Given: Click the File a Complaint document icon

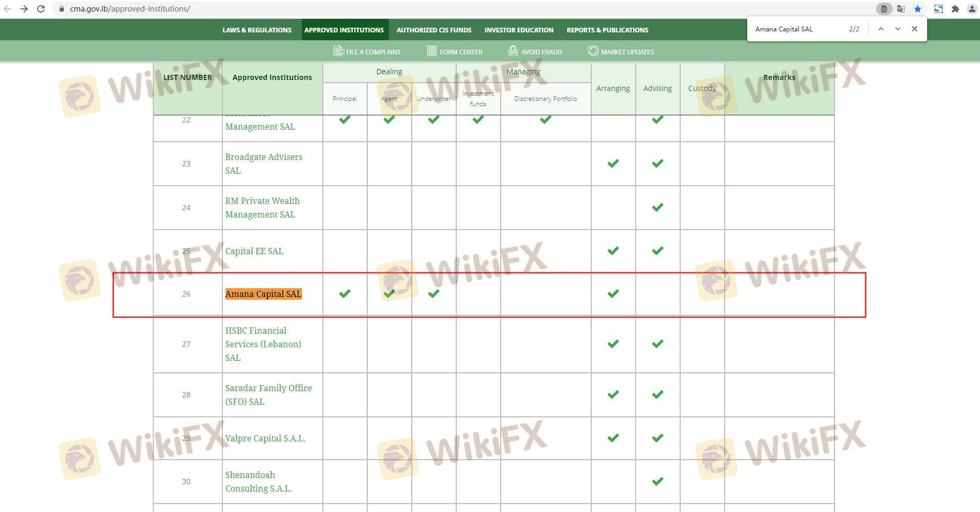Looking at the screenshot, I should [x=338, y=51].
